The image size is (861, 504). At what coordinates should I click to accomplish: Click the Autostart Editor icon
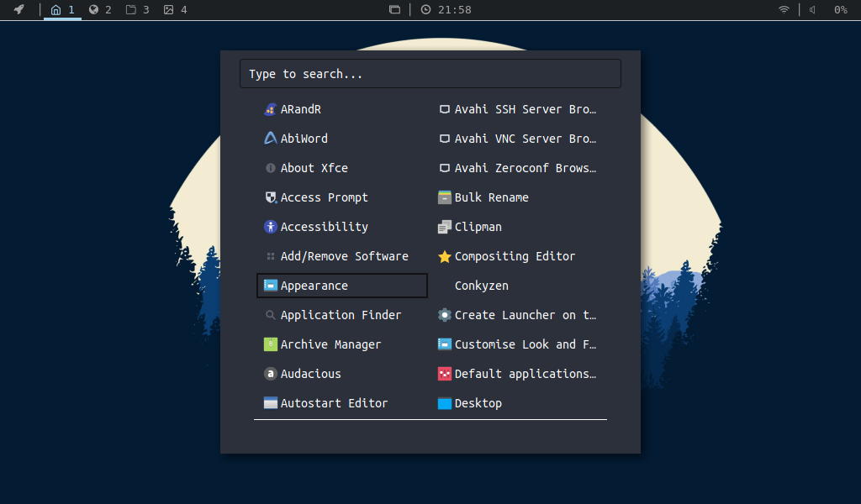click(x=270, y=403)
